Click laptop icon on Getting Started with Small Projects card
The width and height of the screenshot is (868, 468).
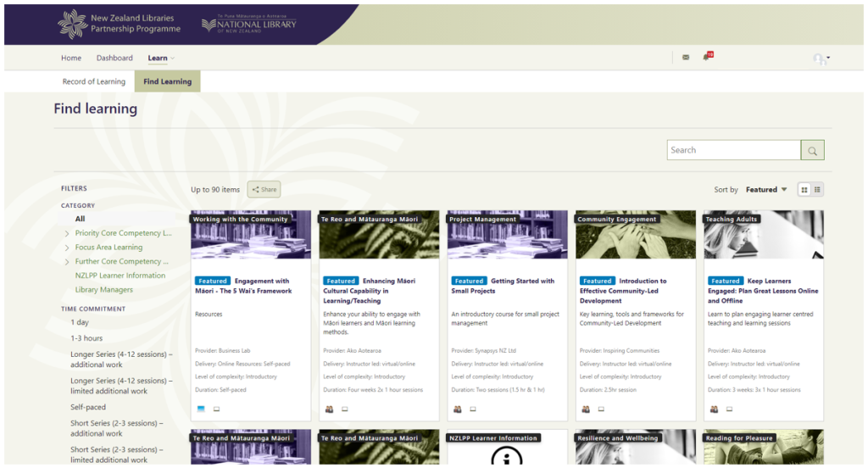(473, 409)
